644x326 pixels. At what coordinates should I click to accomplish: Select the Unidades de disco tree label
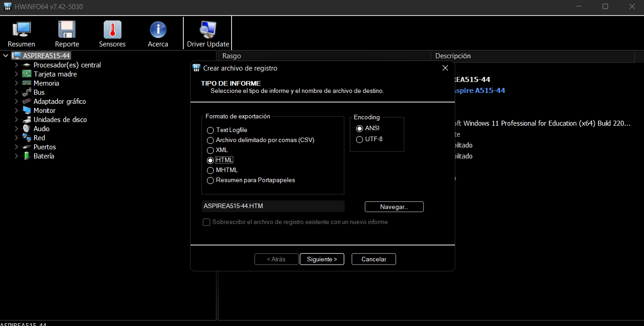point(60,120)
